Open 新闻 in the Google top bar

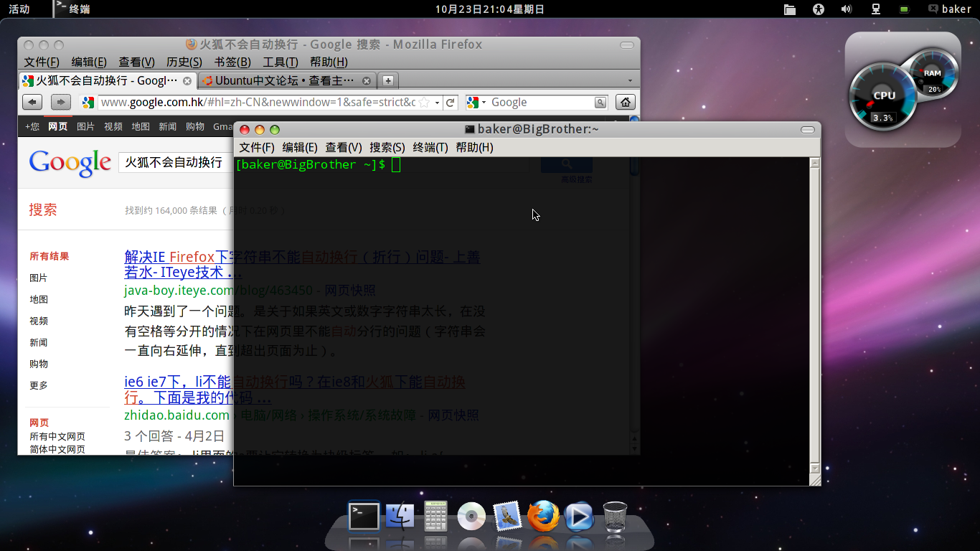point(168,126)
